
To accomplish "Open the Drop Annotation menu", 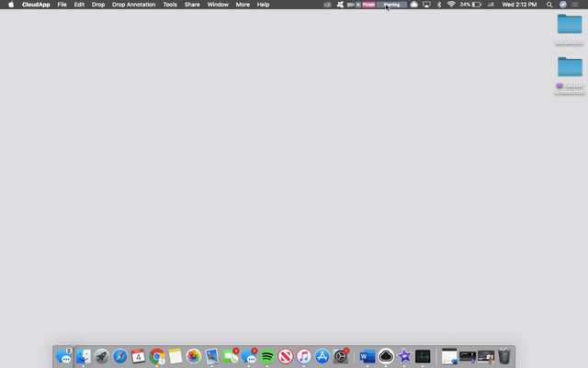I will tap(133, 5).
